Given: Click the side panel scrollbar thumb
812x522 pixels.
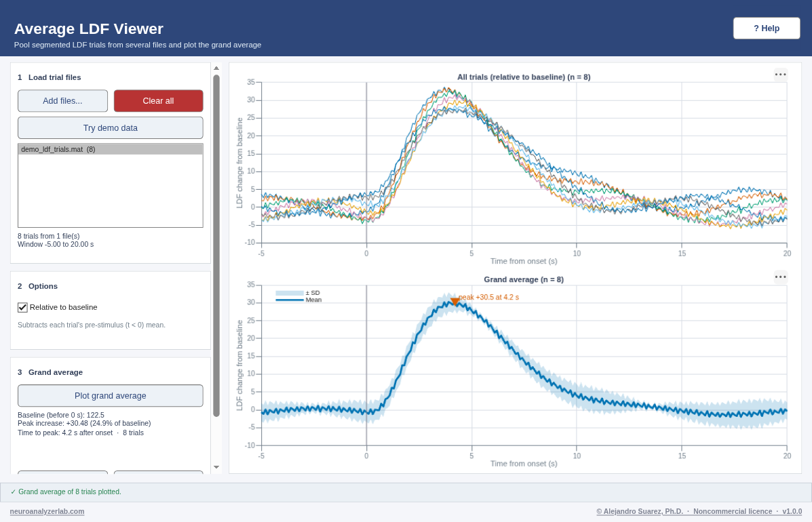Looking at the screenshot, I should click(216, 245).
